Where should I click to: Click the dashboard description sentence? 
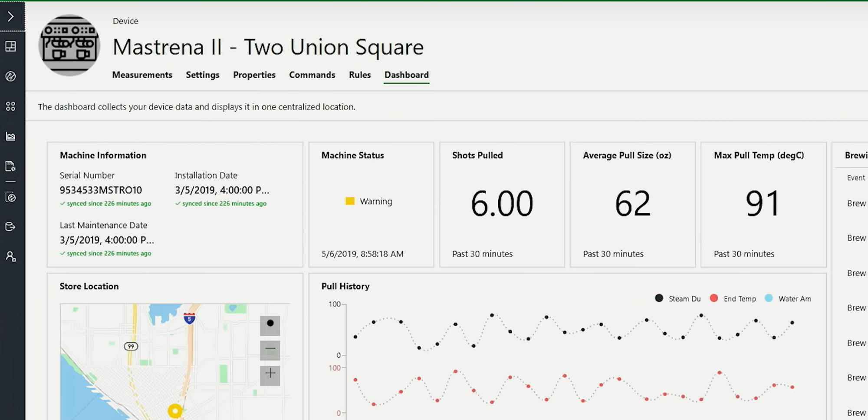(197, 107)
